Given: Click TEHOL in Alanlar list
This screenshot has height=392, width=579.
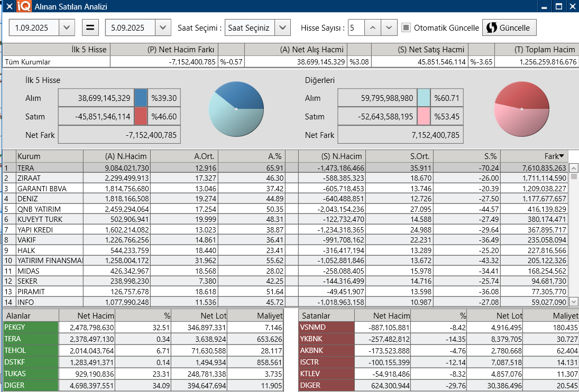Looking at the screenshot, I should [31, 351].
